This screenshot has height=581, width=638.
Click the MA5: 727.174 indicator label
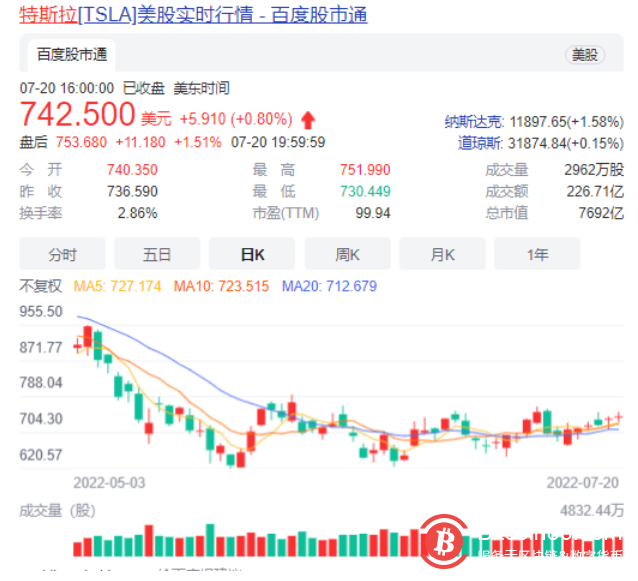point(117,286)
